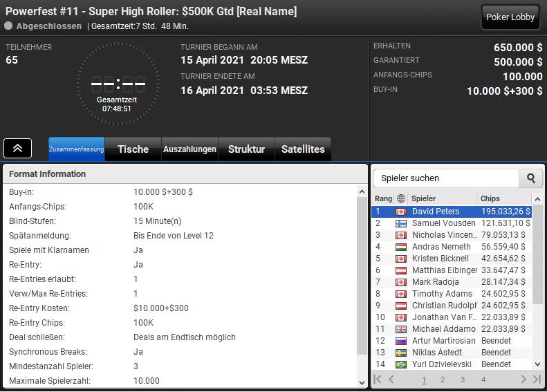This screenshot has width=547, height=392.
Task: Click the Format Information scroll down arrow
Action: [x=362, y=382]
